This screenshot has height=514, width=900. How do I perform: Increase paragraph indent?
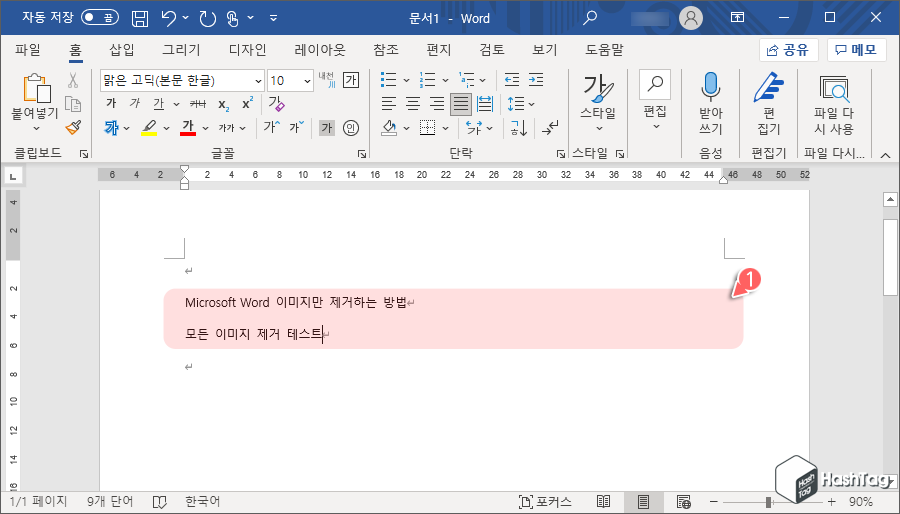(536, 80)
